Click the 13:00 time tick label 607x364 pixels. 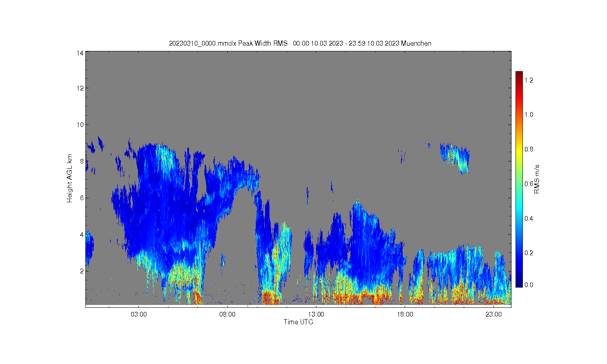click(x=316, y=315)
